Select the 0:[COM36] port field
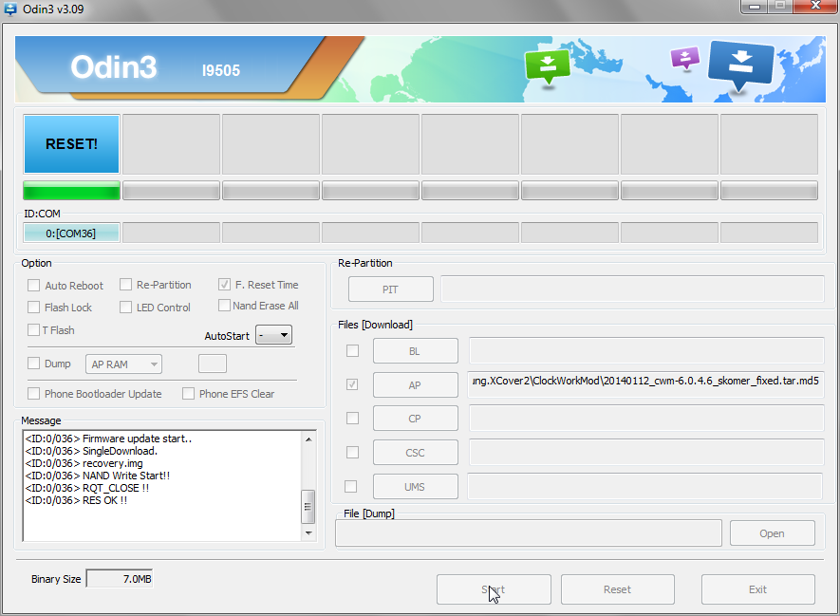The height and width of the screenshot is (616, 840). click(71, 233)
